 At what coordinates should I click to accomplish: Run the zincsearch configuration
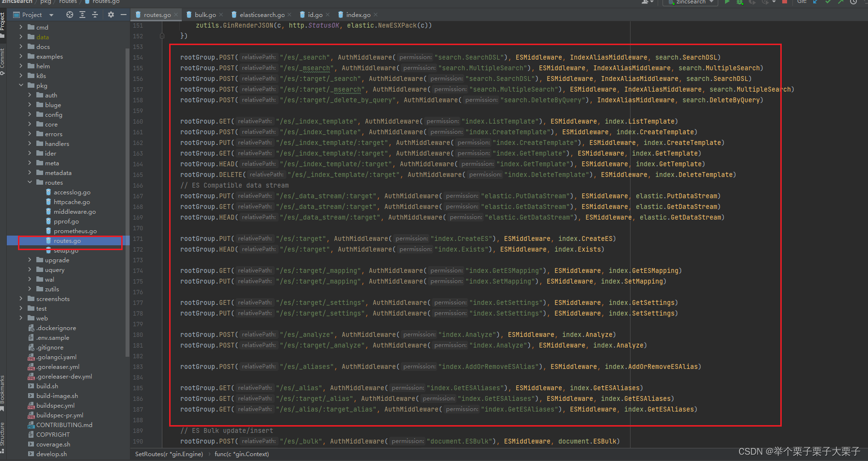coord(726,2)
